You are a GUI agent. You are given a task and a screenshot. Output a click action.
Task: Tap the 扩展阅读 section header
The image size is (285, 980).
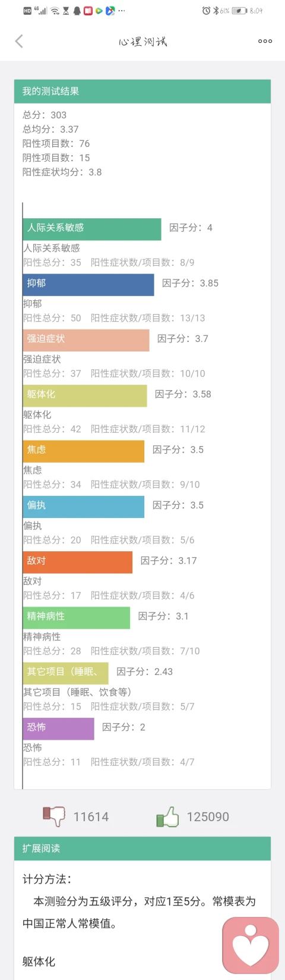click(x=142, y=849)
